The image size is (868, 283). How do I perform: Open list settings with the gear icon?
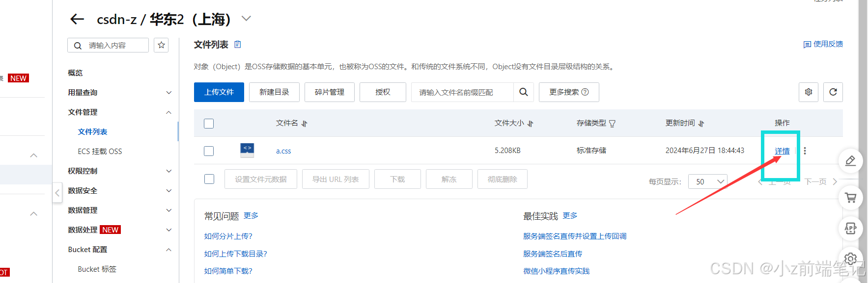809,92
